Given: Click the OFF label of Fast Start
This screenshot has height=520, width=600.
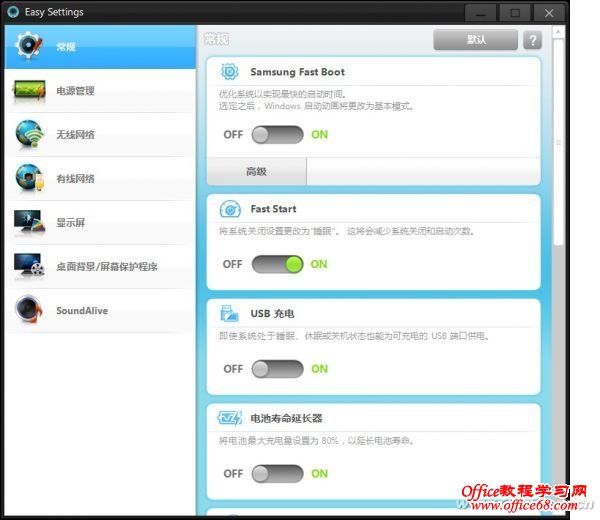Looking at the screenshot, I should pos(233,264).
